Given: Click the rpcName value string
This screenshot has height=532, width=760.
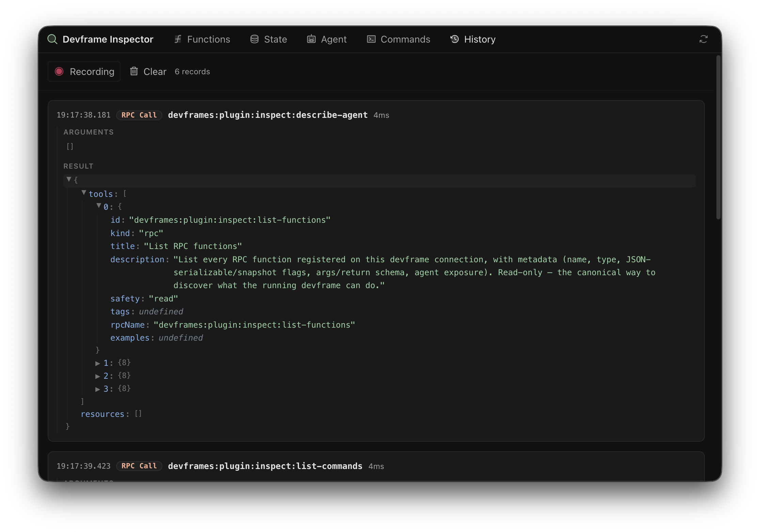Looking at the screenshot, I should click(x=254, y=325).
